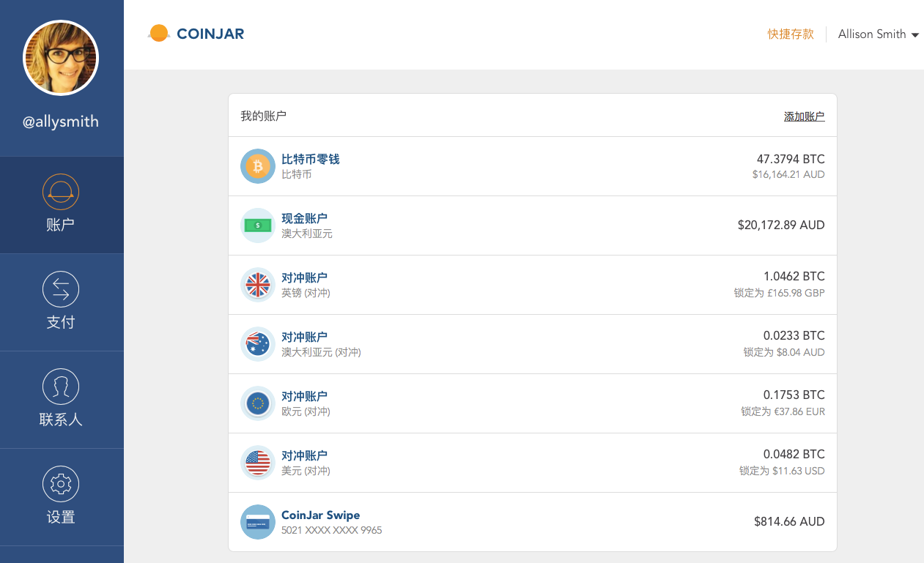Select the 账户 menu label
924x563 pixels.
click(x=61, y=225)
